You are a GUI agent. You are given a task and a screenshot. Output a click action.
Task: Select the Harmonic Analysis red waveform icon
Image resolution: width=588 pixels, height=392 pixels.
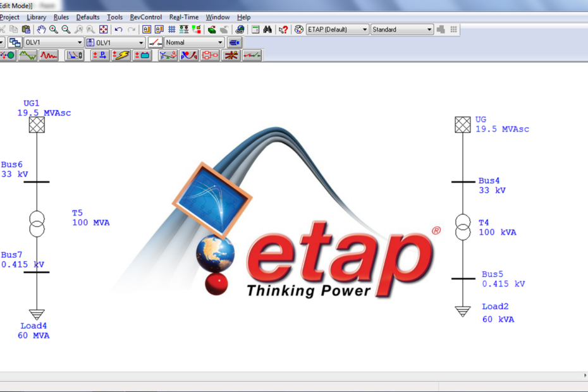pyautogui.click(x=49, y=56)
